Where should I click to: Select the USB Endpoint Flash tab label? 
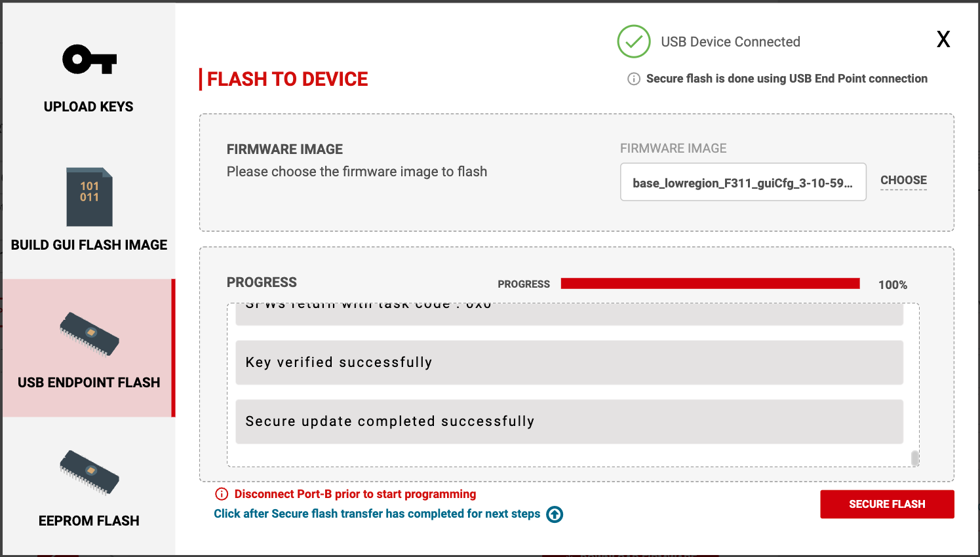[x=89, y=383]
